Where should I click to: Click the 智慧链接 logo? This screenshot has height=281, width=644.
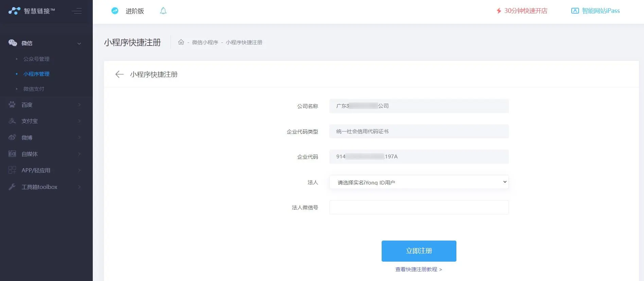click(x=31, y=11)
